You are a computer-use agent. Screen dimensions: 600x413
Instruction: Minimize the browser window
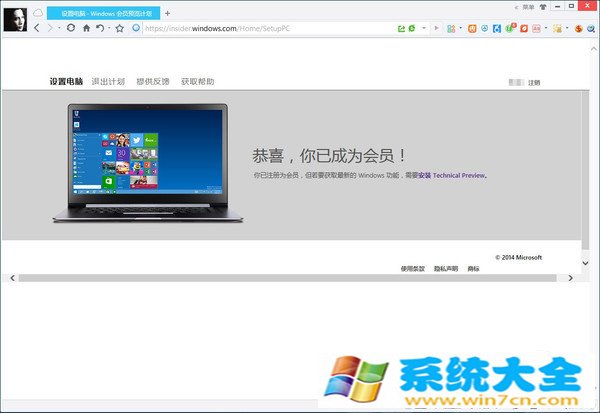[558, 6]
